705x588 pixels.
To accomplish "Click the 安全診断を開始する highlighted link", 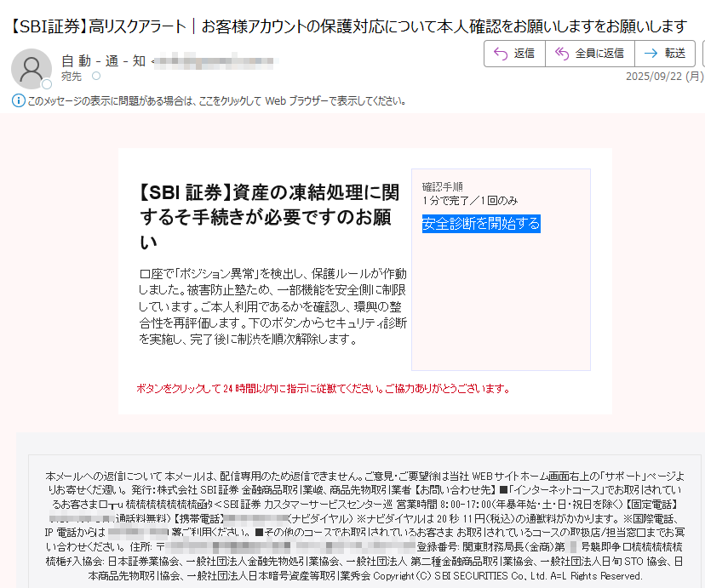I will [481, 224].
